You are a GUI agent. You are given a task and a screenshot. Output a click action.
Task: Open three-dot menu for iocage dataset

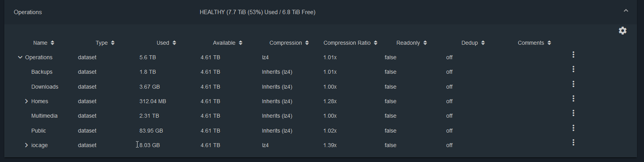click(573, 142)
